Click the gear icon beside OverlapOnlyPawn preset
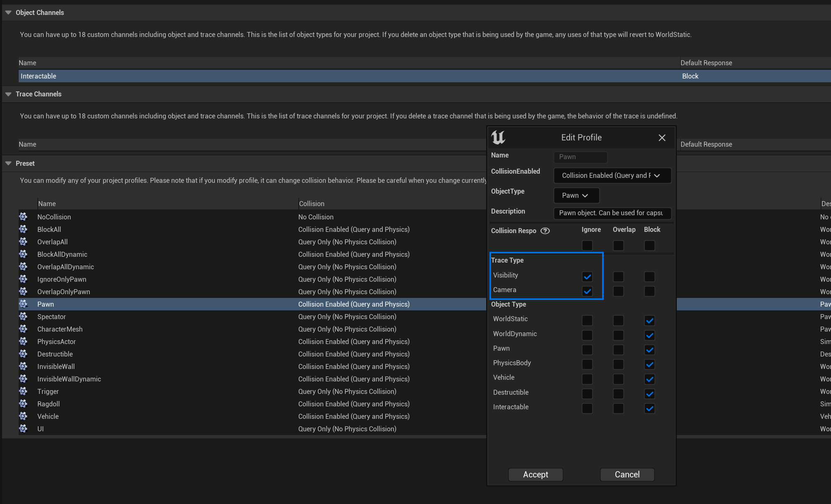Image resolution: width=831 pixels, height=504 pixels. pos(23,291)
